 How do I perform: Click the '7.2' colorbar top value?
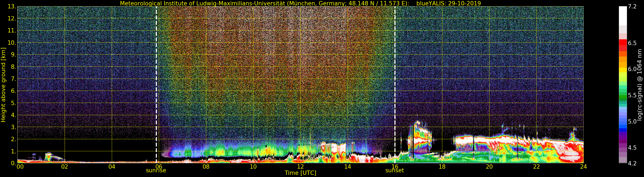632,6
